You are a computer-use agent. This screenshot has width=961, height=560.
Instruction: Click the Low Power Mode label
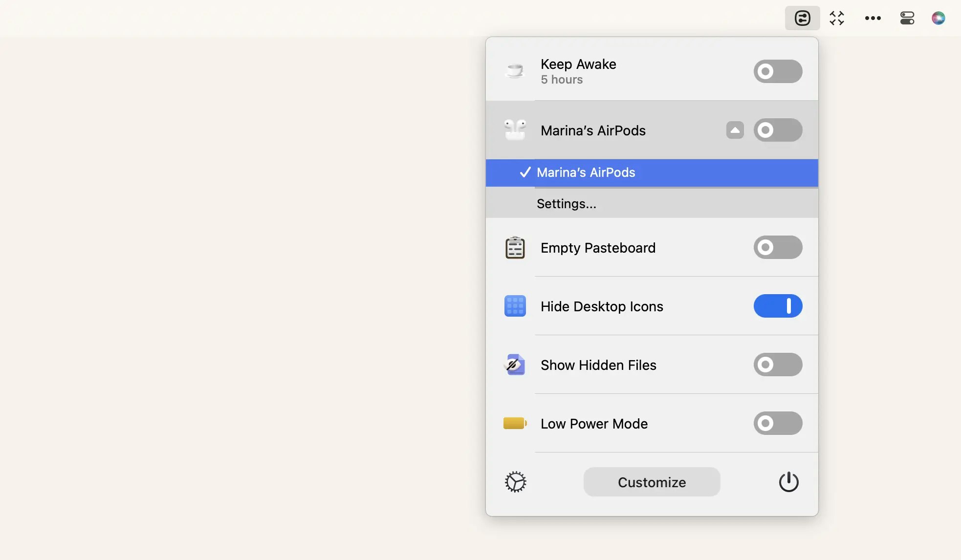coord(594,424)
